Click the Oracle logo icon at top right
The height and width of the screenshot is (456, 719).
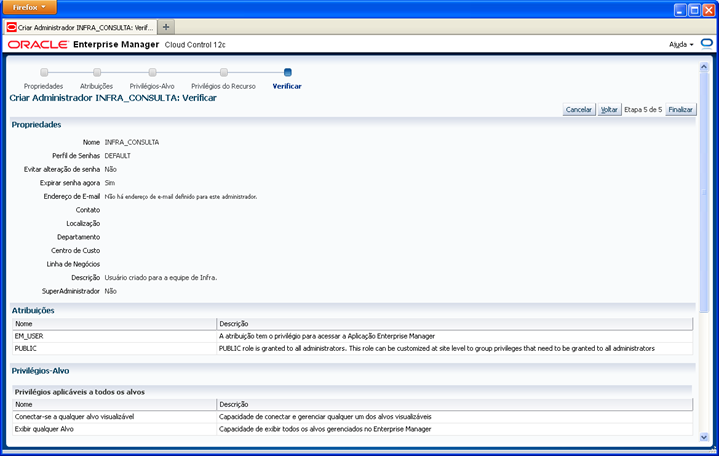click(x=707, y=44)
